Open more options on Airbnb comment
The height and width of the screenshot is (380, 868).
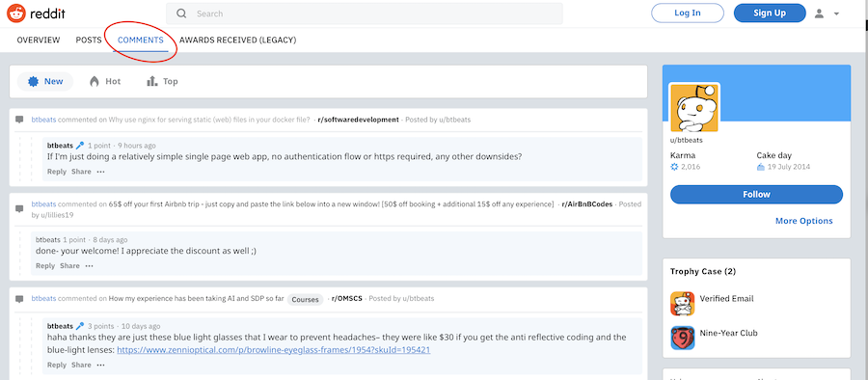coord(89,266)
